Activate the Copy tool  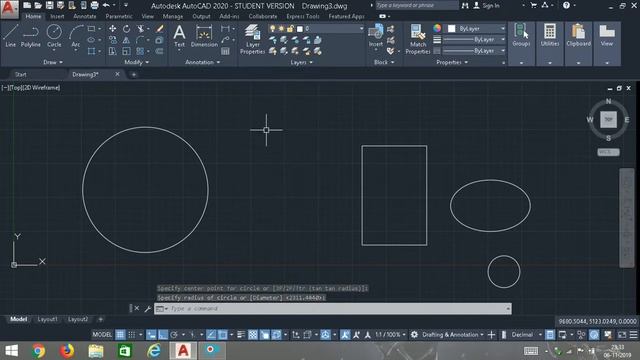click(x=112, y=40)
